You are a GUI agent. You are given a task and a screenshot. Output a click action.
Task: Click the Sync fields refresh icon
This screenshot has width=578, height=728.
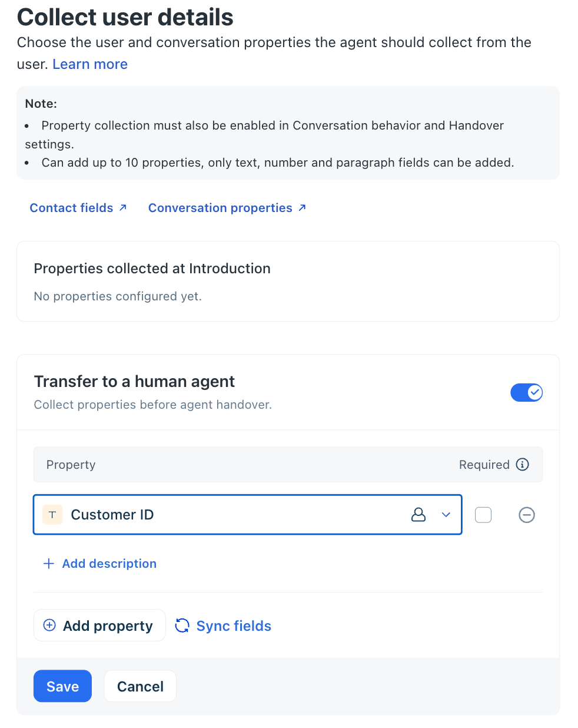pyautogui.click(x=182, y=626)
